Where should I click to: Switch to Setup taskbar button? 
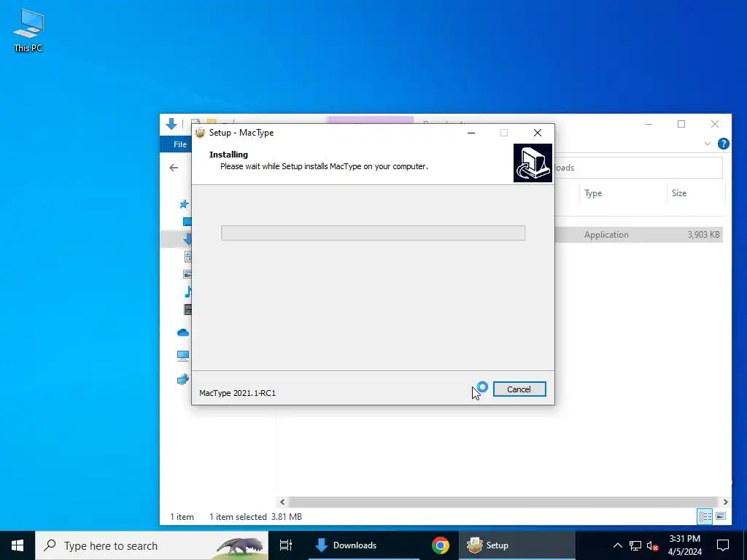click(x=517, y=545)
